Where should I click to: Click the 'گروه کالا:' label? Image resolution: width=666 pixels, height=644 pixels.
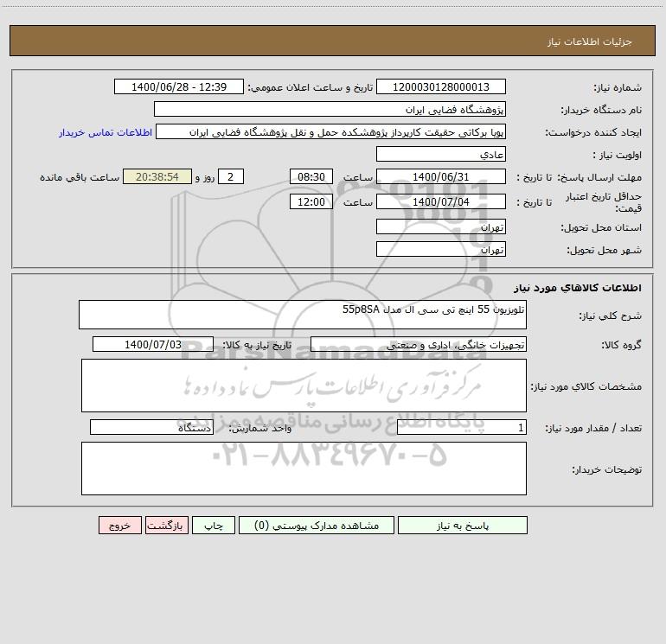click(x=621, y=345)
